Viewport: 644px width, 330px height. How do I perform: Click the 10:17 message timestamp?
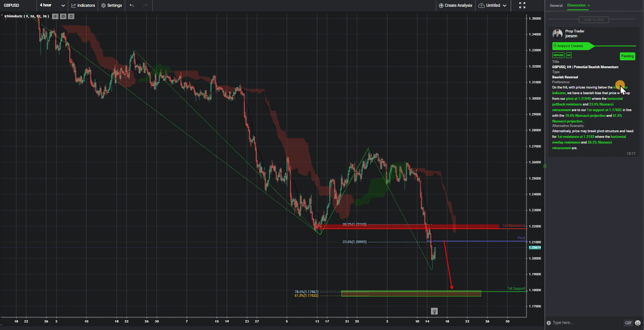coord(631,154)
